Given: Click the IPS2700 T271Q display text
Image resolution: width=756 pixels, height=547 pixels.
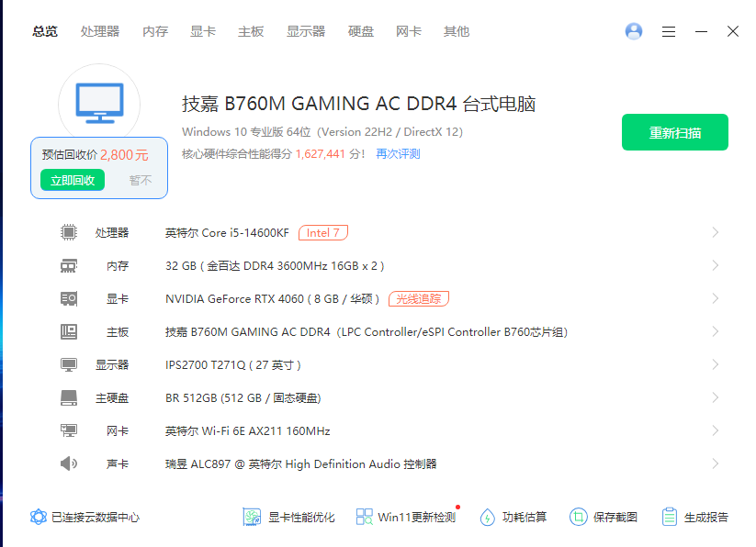Looking at the screenshot, I should (233, 365).
